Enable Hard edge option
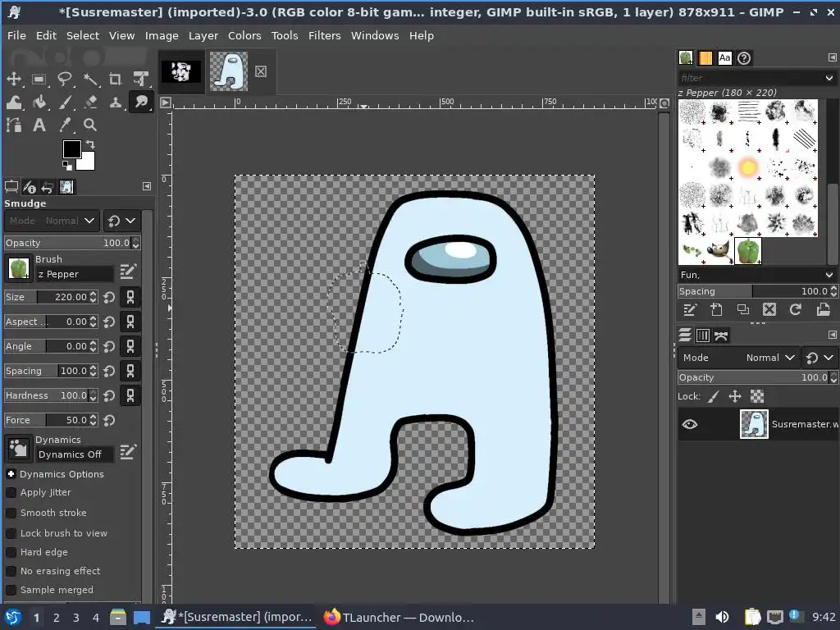Image resolution: width=840 pixels, height=630 pixels. (x=11, y=552)
